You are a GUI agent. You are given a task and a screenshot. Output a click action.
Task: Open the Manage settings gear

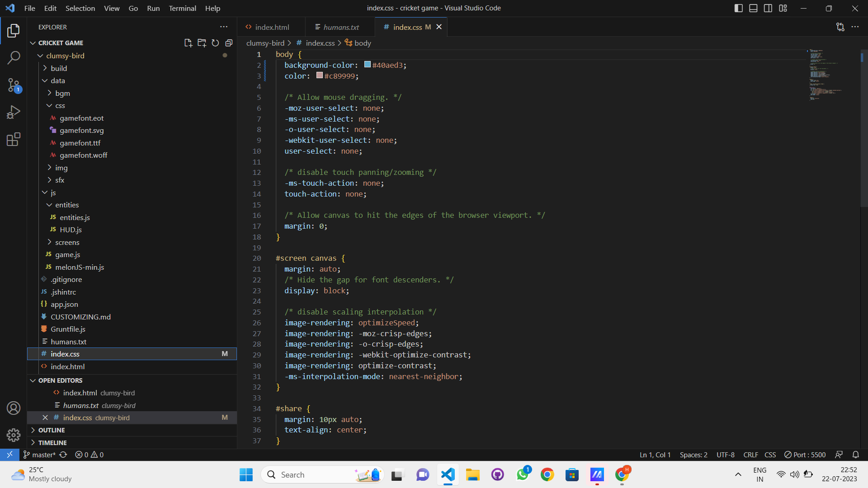pos(14,435)
